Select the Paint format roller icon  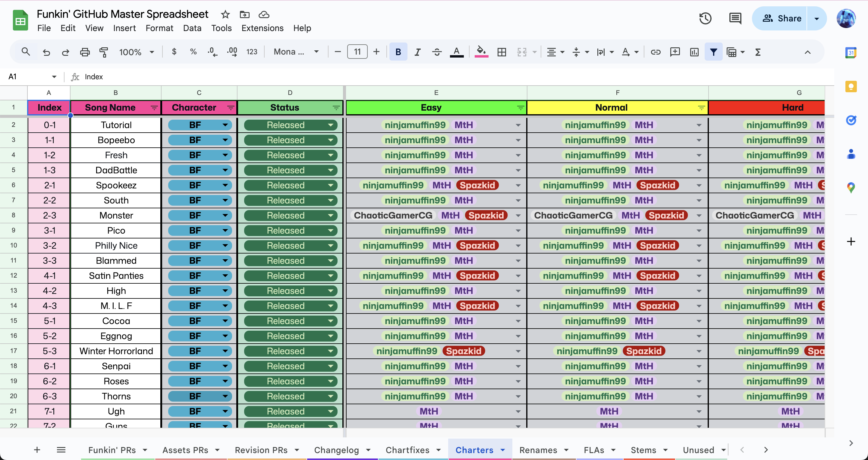(x=104, y=52)
